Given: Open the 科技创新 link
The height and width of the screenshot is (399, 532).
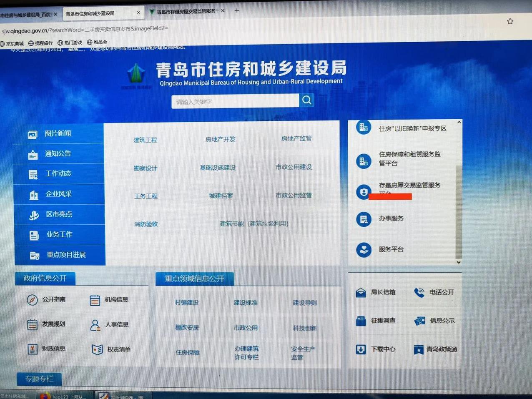Looking at the screenshot, I should (x=305, y=328).
